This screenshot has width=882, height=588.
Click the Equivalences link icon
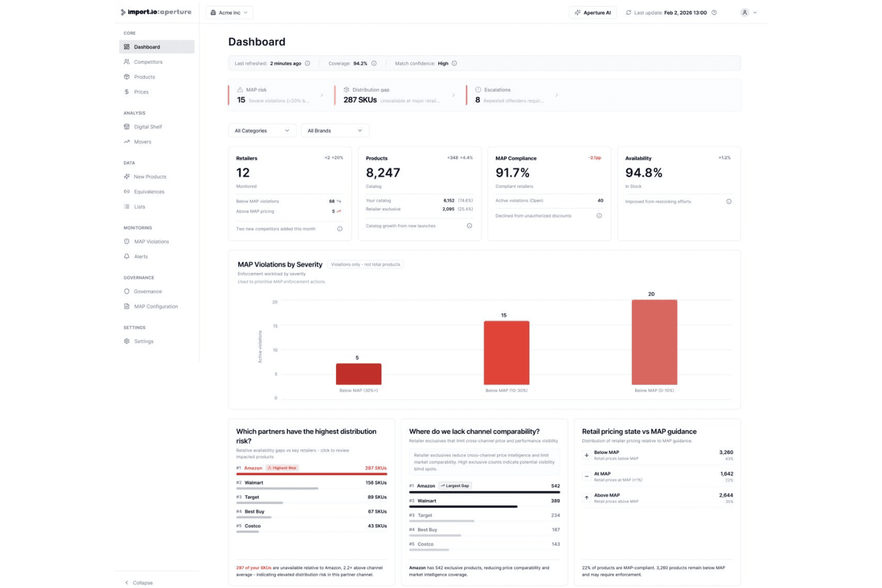(x=126, y=192)
